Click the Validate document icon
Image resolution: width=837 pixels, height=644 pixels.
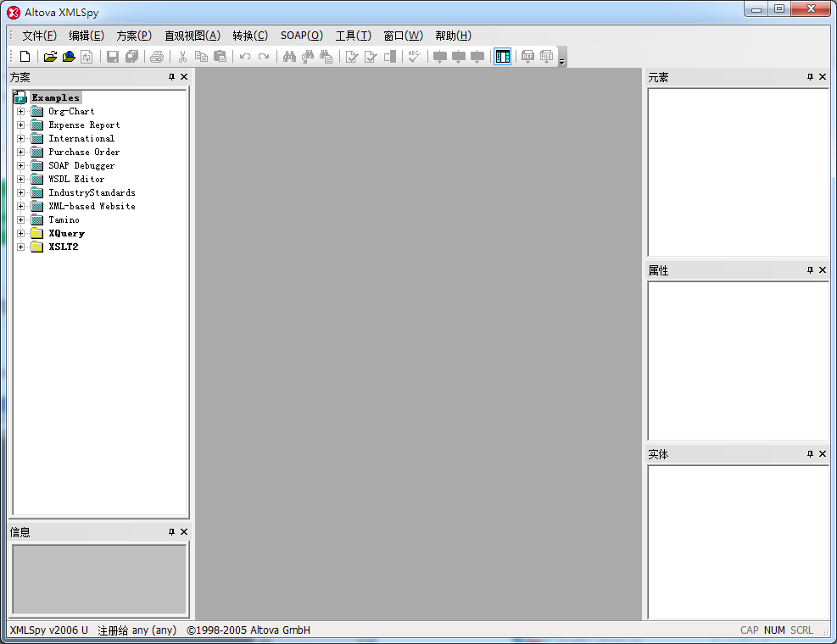[x=371, y=57]
